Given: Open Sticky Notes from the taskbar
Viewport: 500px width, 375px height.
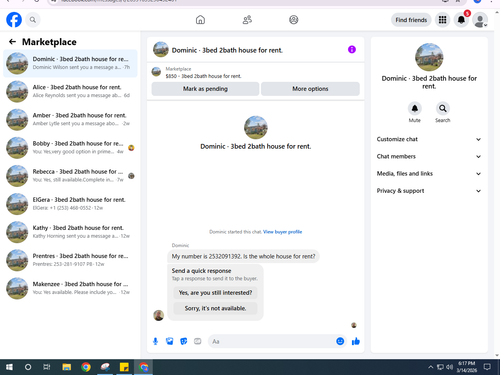Looking at the screenshot, I should (x=124, y=367).
